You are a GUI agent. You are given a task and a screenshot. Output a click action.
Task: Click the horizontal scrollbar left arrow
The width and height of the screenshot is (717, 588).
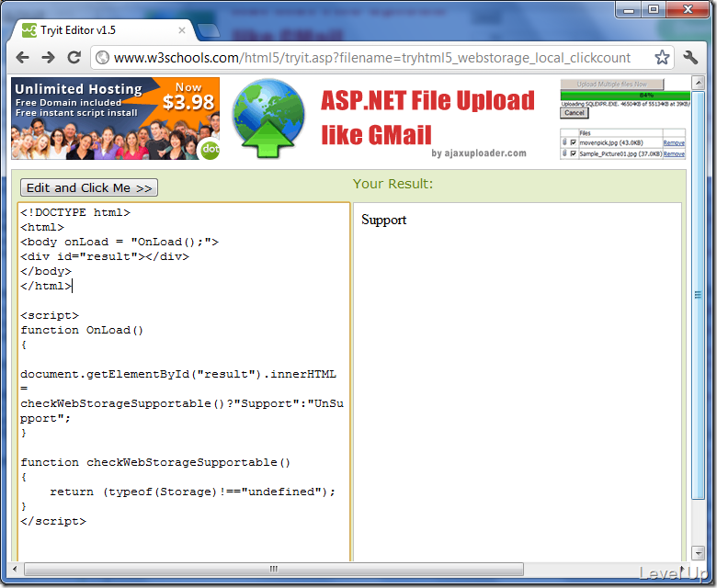coord(15,569)
